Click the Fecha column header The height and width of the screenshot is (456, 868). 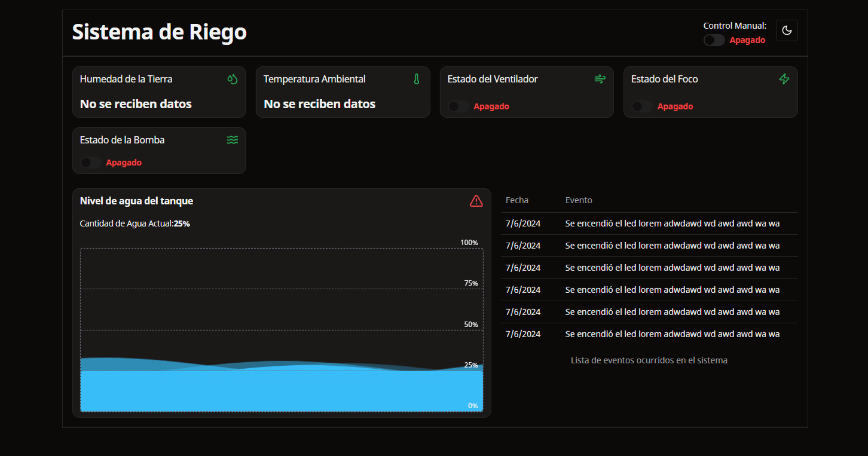click(x=517, y=200)
